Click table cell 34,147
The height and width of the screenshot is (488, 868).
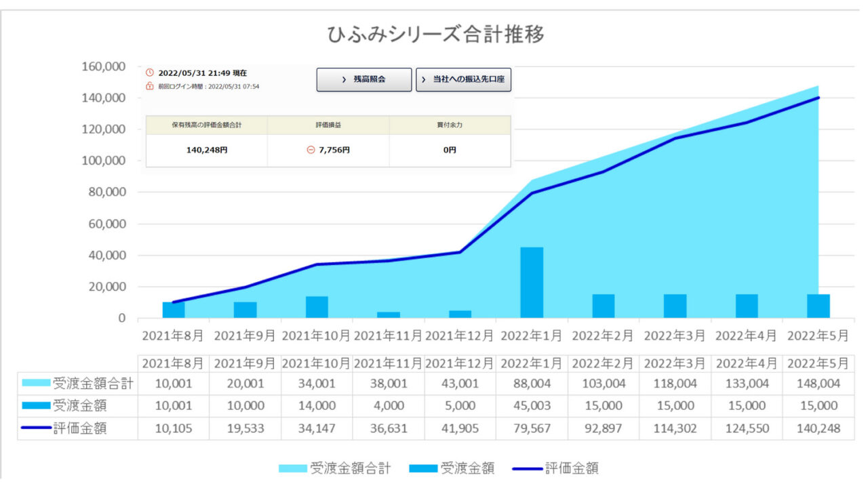pyautogui.click(x=317, y=428)
